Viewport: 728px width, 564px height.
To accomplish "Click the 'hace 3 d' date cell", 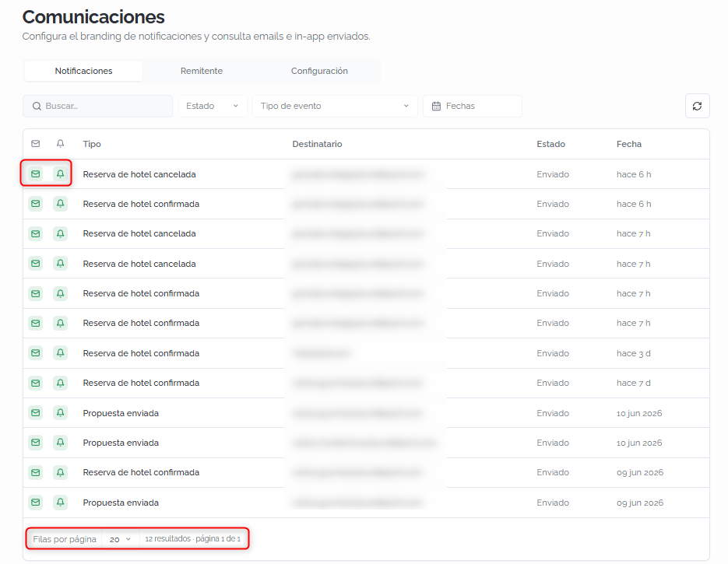I will [x=633, y=353].
